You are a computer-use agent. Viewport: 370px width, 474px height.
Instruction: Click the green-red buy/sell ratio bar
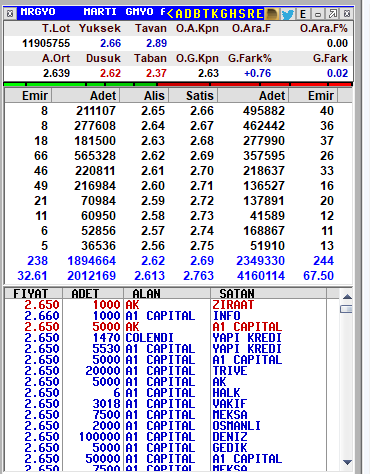point(178,84)
